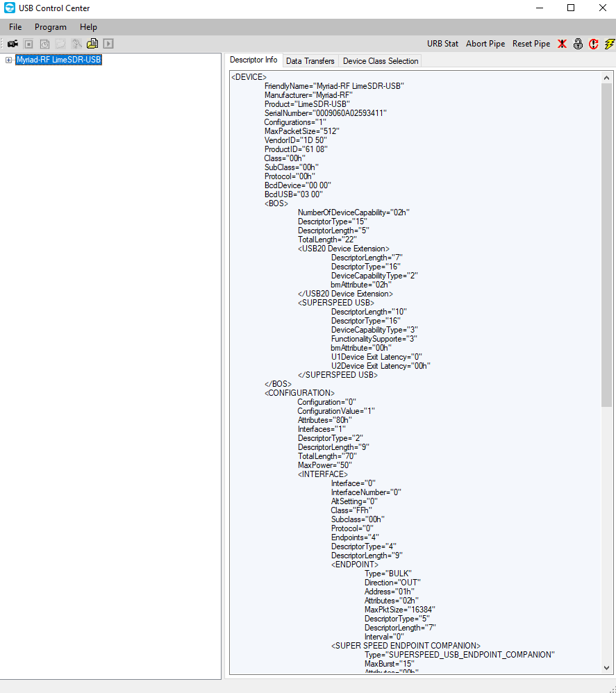Click the red X toolbar icon
616x693 pixels.
point(562,44)
